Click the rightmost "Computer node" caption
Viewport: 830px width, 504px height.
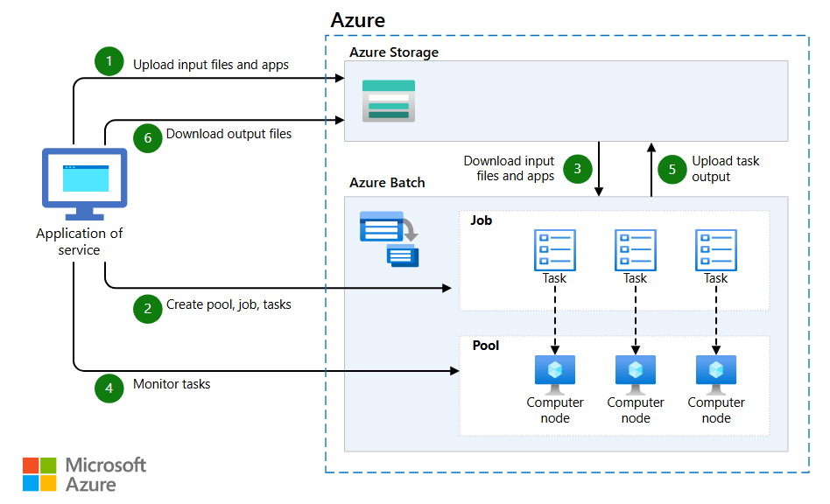click(715, 409)
